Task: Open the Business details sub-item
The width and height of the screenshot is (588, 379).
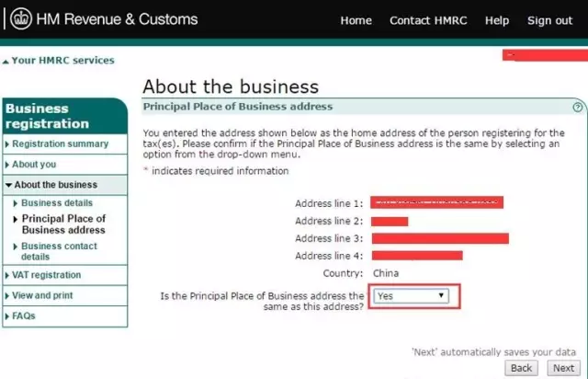Action: tap(57, 203)
